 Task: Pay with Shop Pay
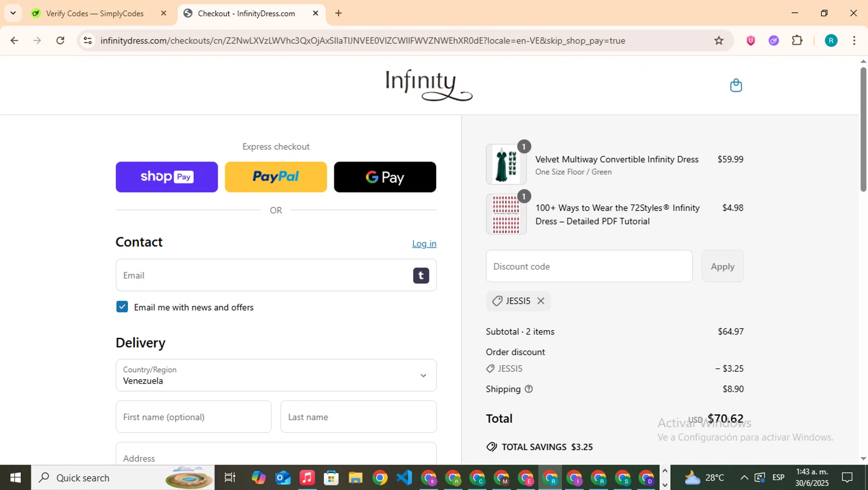click(x=167, y=177)
